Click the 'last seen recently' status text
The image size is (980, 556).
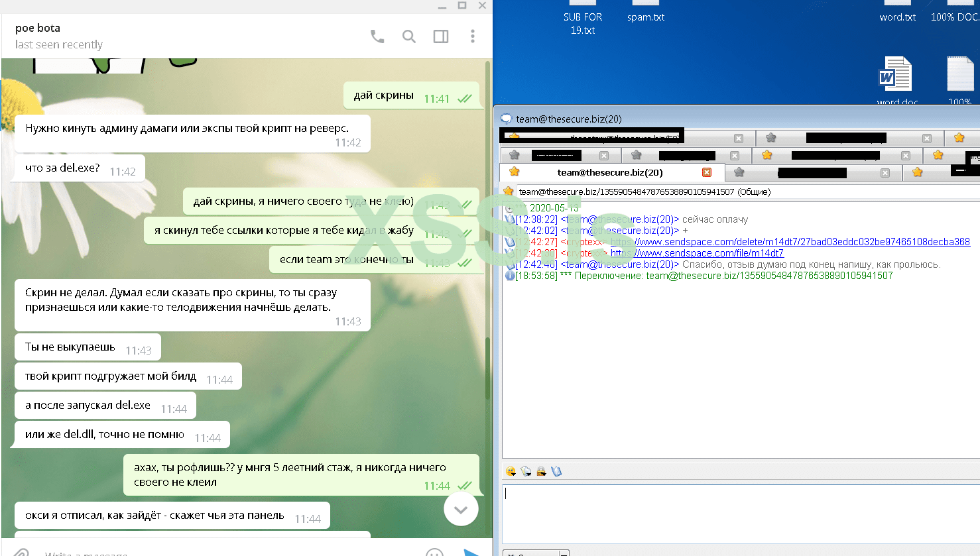(x=59, y=44)
